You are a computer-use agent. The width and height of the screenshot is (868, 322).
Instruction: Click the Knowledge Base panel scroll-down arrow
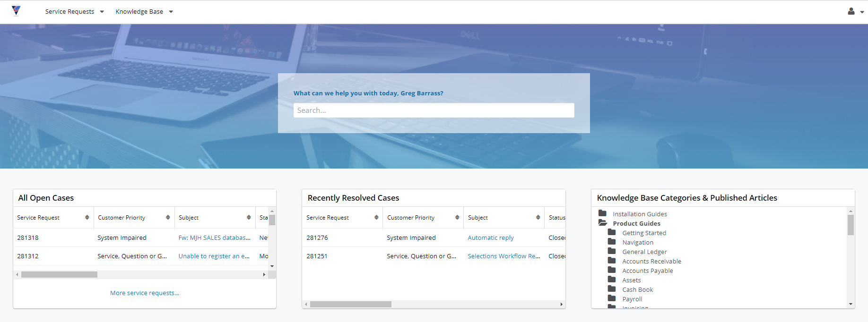[851, 305]
